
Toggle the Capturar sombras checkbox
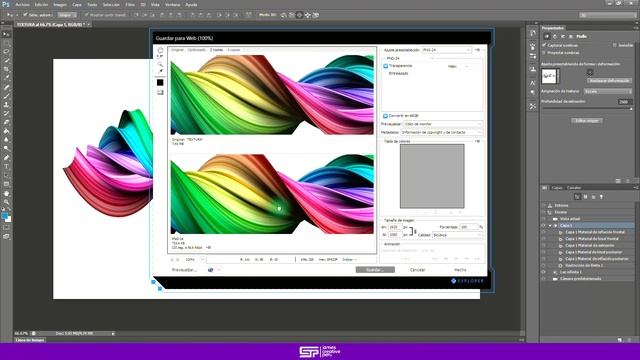coord(544,45)
